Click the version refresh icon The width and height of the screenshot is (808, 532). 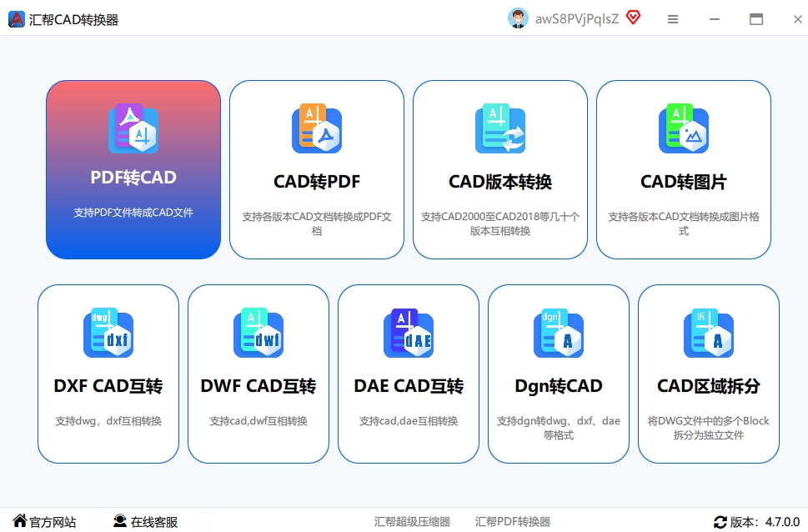tap(720, 522)
